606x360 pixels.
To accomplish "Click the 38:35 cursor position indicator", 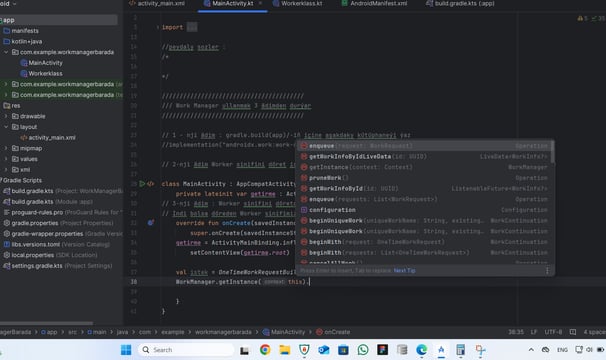I will tap(516, 332).
